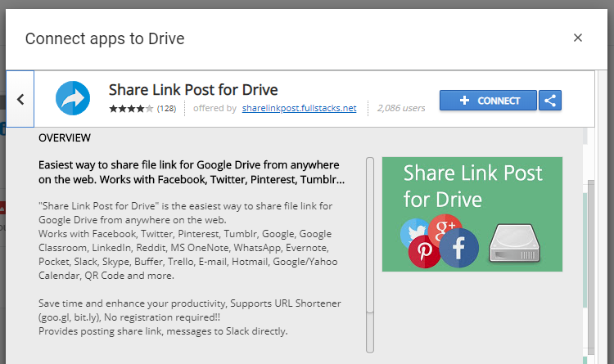614x364 pixels.
Task: Close the Connect apps to Drive dialog
Action: [578, 38]
